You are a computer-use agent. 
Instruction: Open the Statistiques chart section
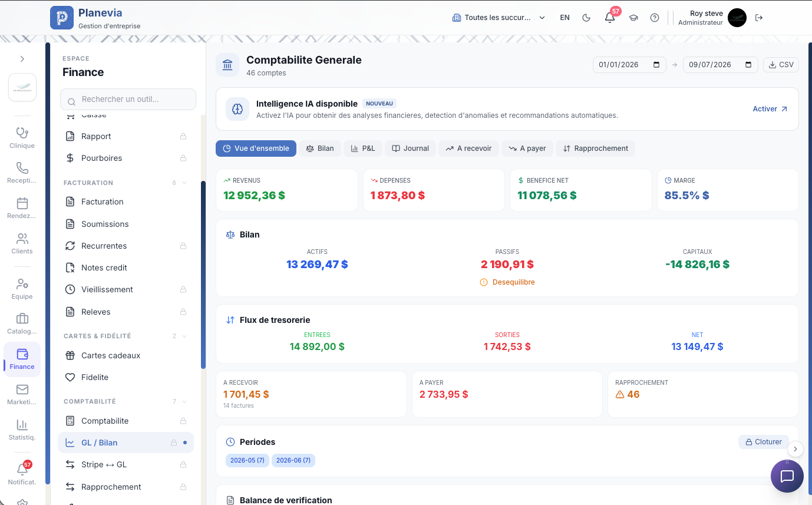tap(22, 430)
